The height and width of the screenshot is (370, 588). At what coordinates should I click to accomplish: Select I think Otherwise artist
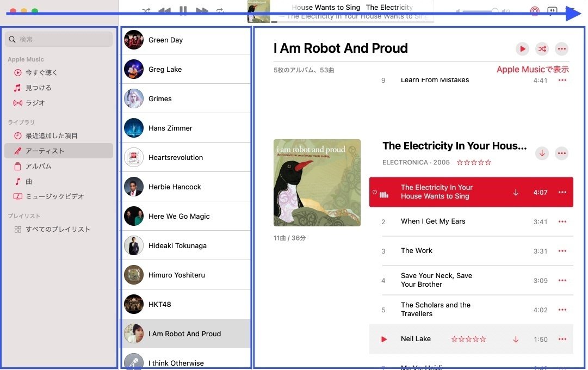pyautogui.click(x=185, y=360)
